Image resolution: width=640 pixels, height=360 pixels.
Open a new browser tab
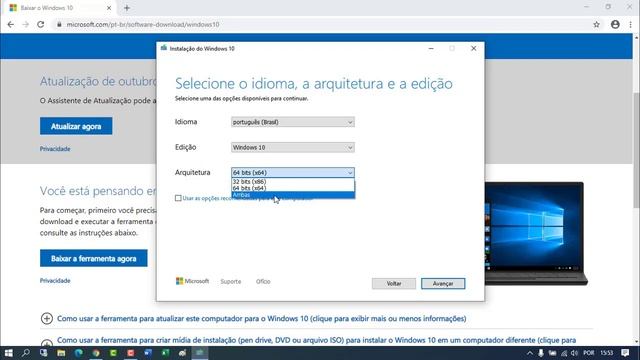(127, 8)
